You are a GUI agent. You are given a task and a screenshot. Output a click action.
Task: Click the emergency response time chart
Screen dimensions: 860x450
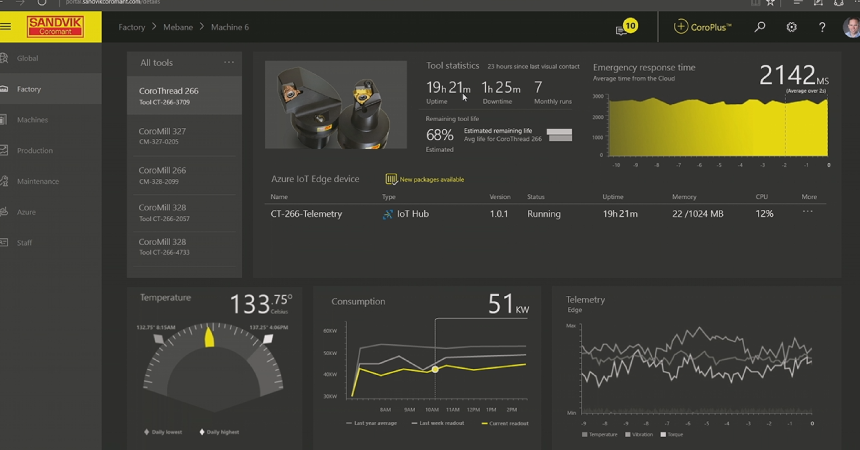718,127
